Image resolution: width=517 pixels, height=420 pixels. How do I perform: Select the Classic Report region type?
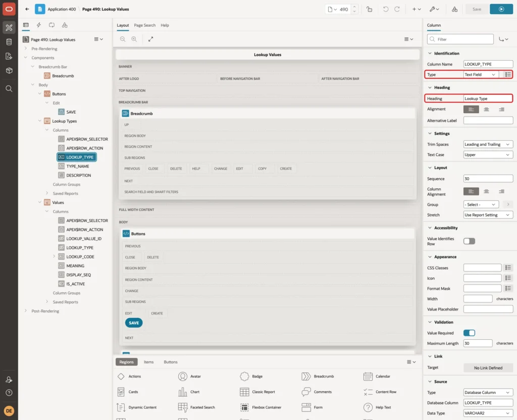(x=258, y=392)
